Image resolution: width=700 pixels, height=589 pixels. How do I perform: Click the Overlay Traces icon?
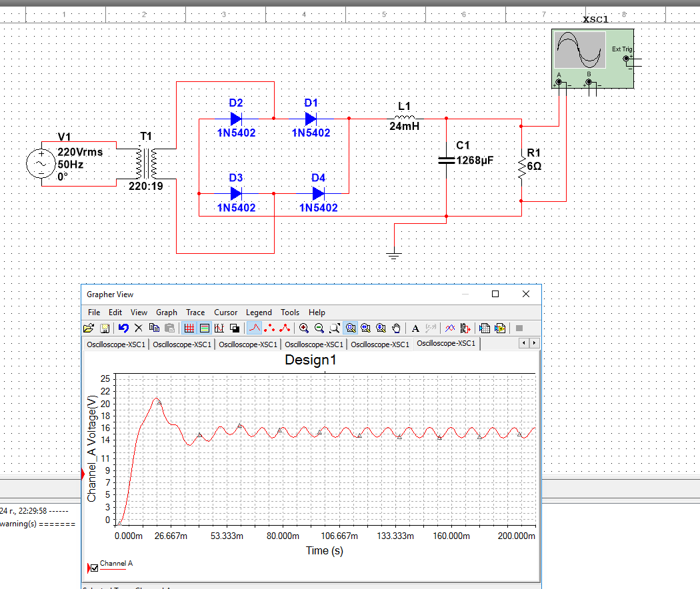click(x=450, y=328)
